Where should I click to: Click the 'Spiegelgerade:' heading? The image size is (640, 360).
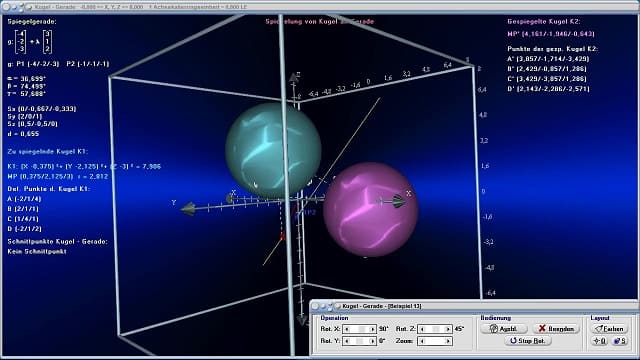[32, 21]
